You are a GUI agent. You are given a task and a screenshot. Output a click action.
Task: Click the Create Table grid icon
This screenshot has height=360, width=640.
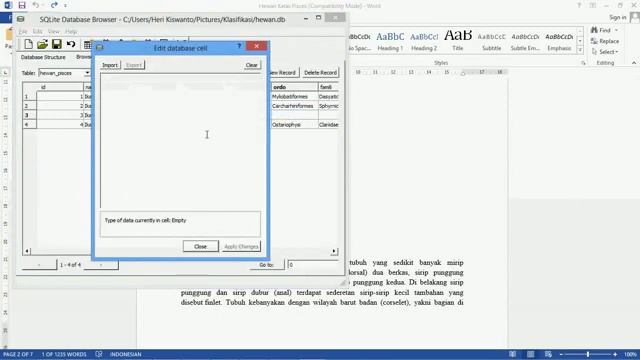tap(87, 44)
